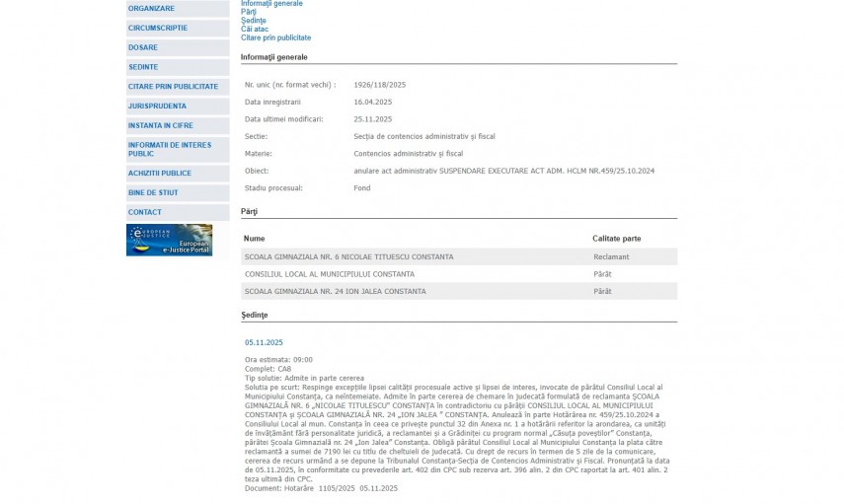Image resolution: width=844 pixels, height=504 pixels.
Task: Open the 05.11.2025 hearing date link
Action: coord(264,342)
